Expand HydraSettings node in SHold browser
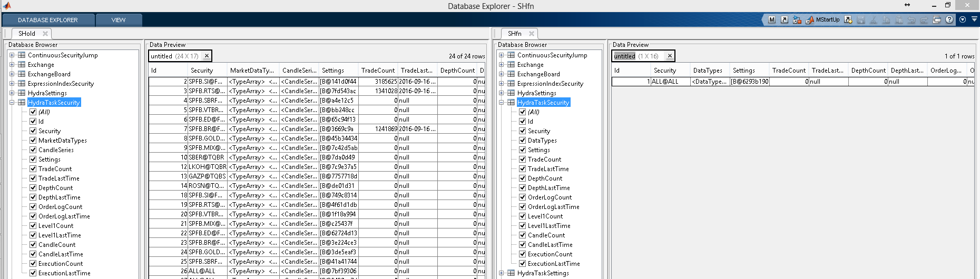The width and height of the screenshot is (980, 279). pos(12,93)
